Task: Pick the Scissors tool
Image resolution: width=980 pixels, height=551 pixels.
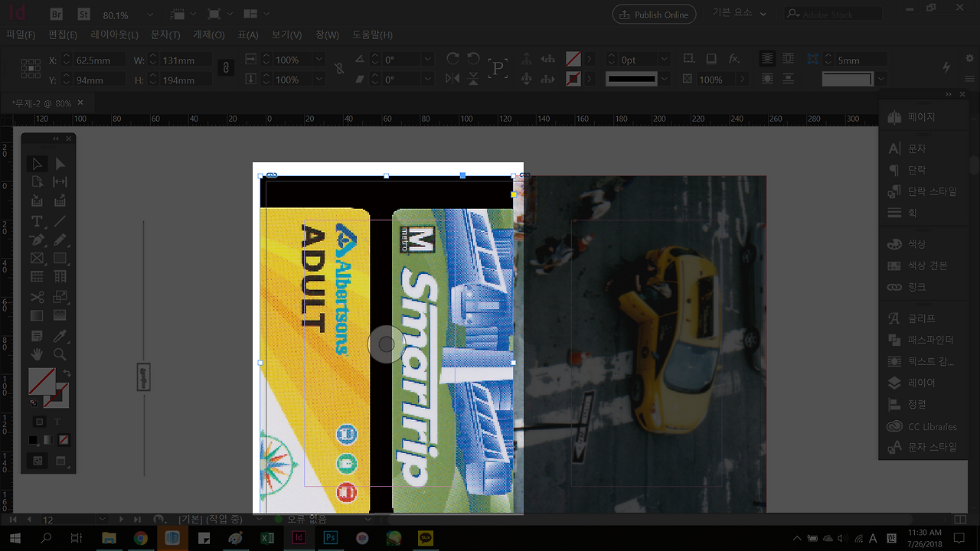Action: (x=36, y=297)
